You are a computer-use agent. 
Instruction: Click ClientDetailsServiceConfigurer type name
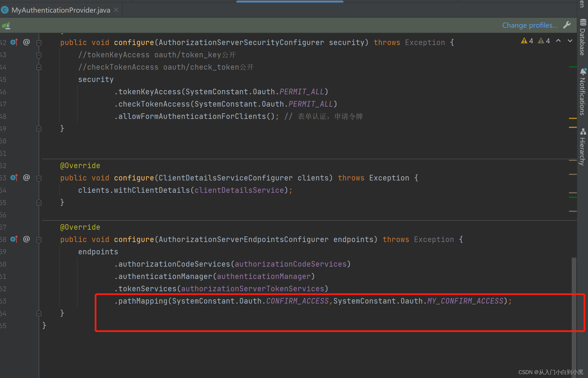(226, 178)
